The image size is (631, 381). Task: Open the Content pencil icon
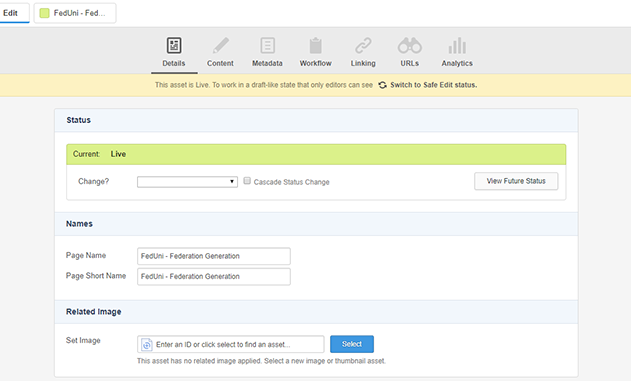[x=221, y=45]
